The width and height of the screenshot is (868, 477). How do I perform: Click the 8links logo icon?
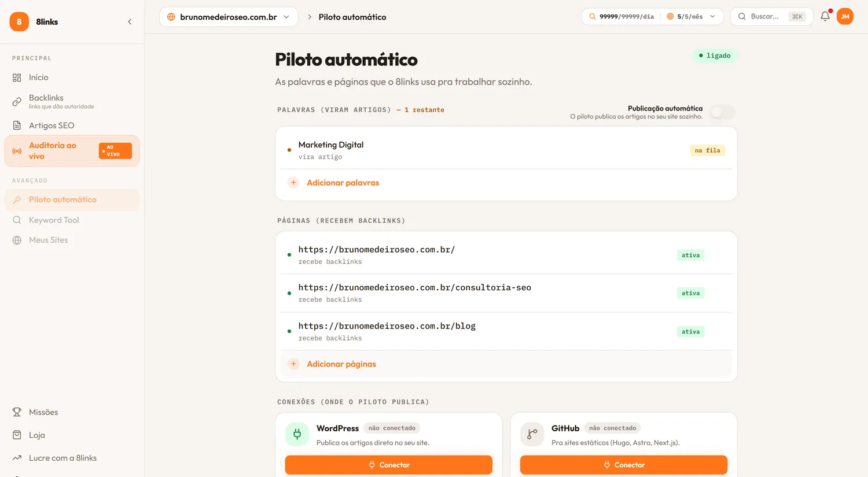pos(19,21)
